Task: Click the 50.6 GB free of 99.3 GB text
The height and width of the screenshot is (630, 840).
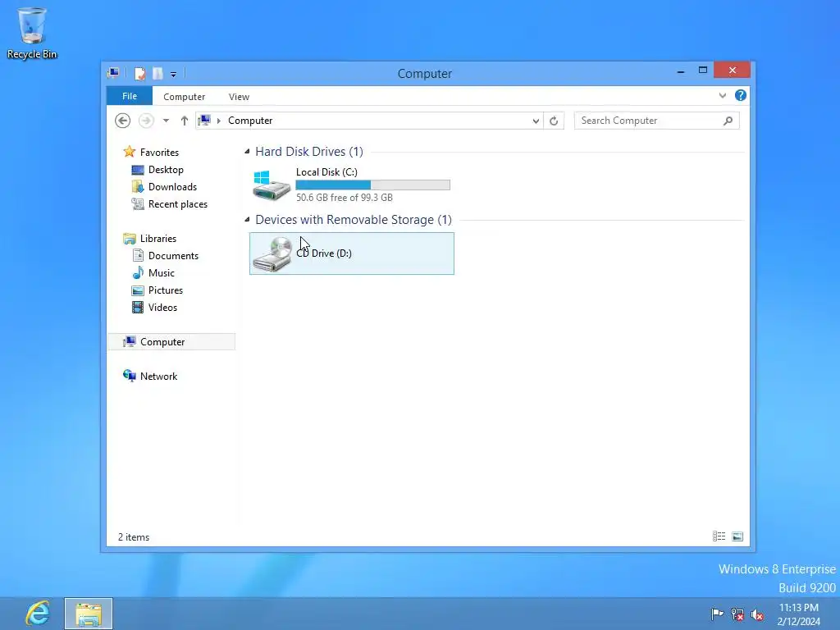Action: tap(345, 198)
